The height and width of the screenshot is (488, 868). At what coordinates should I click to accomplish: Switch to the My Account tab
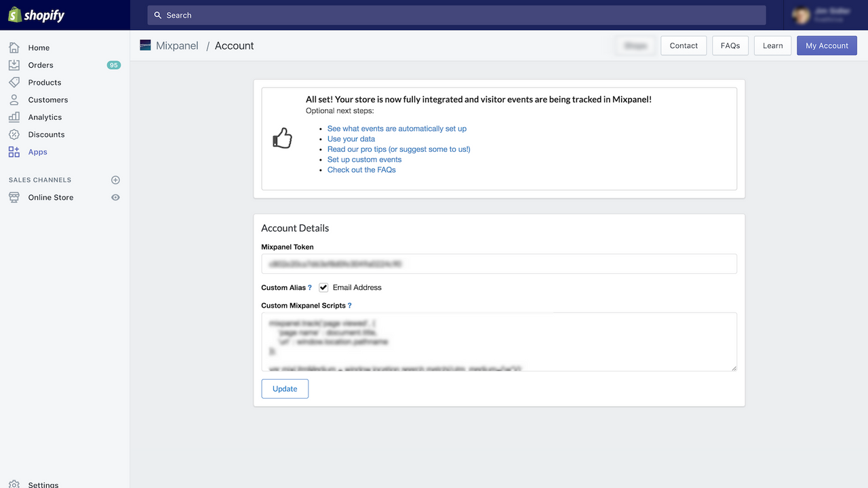coord(827,45)
